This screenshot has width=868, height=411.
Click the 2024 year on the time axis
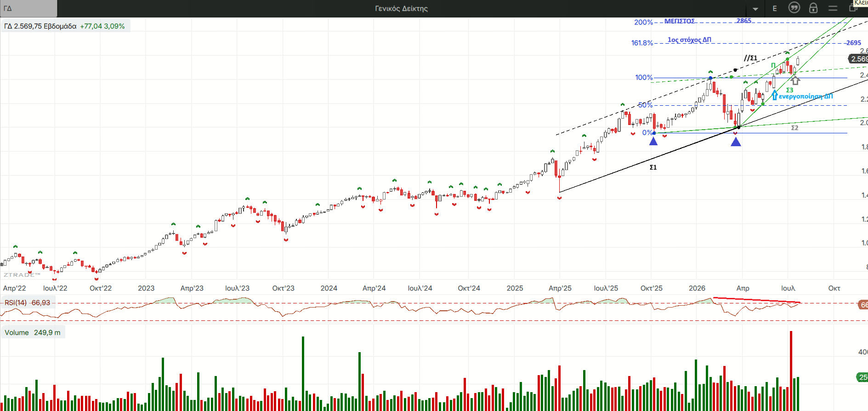point(329,288)
